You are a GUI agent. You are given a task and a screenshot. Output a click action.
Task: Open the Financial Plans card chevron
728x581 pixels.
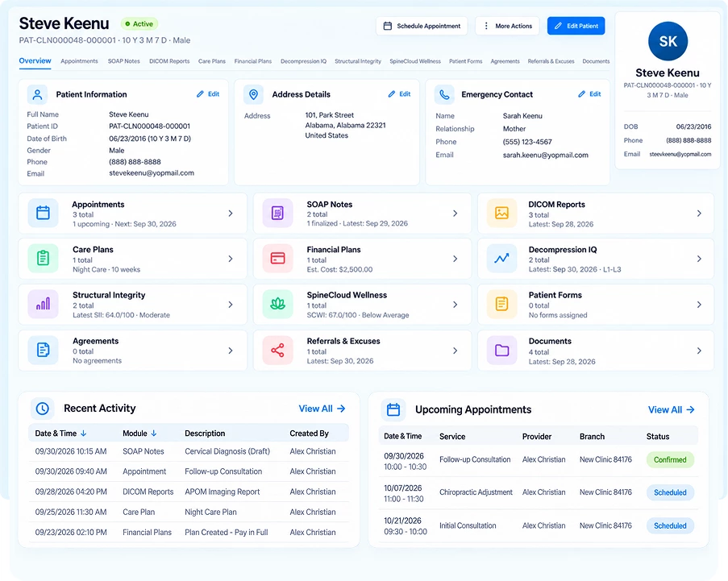(x=456, y=259)
